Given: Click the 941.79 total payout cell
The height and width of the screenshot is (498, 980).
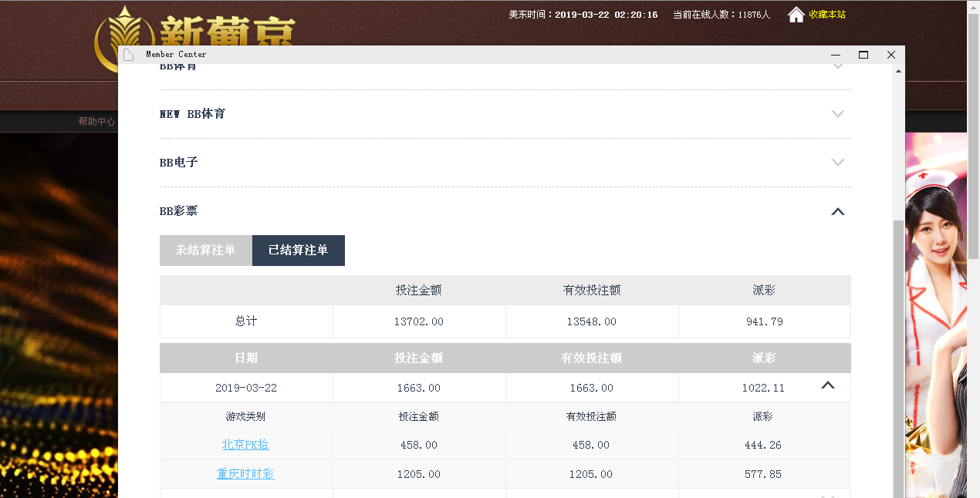Looking at the screenshot, I should (x=765, y=321).
